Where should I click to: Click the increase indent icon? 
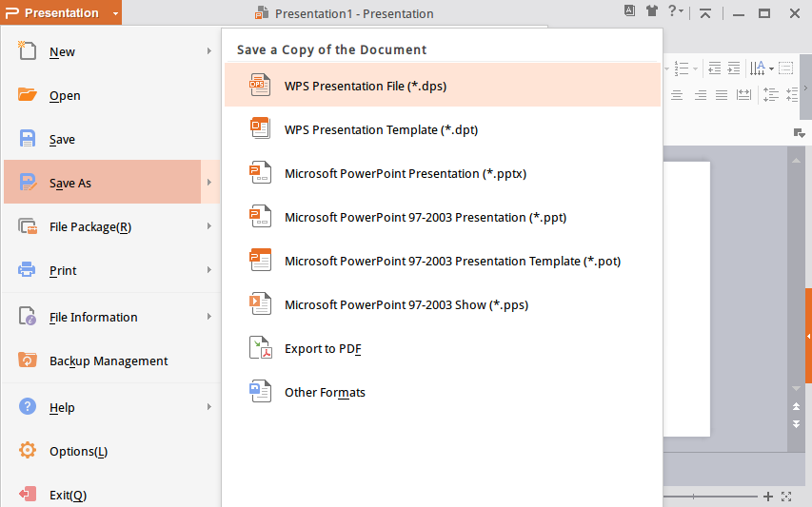click(734, 68)
